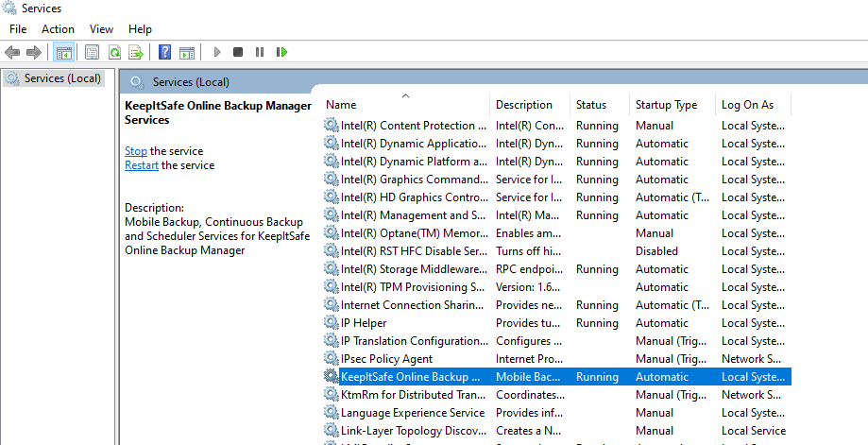This screenshot has height=445, width=868.
Task: Select the Intel(R) HD Graphics Contro... service row
Action: [557, 197]
